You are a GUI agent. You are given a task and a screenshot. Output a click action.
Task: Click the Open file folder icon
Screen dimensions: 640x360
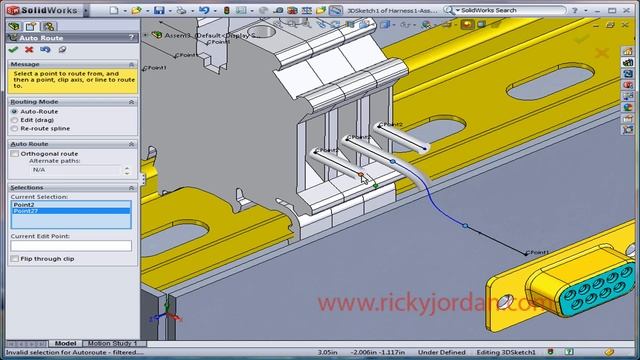[x=136, y=10]
